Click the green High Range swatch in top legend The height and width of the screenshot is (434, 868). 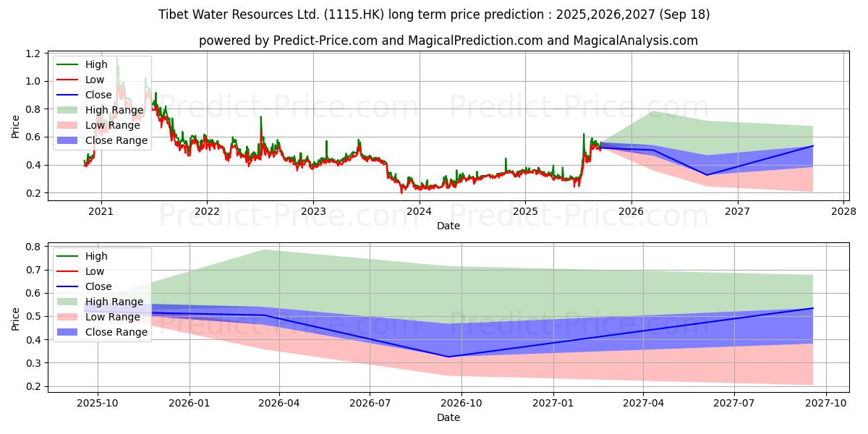click(x=69, y=110)
